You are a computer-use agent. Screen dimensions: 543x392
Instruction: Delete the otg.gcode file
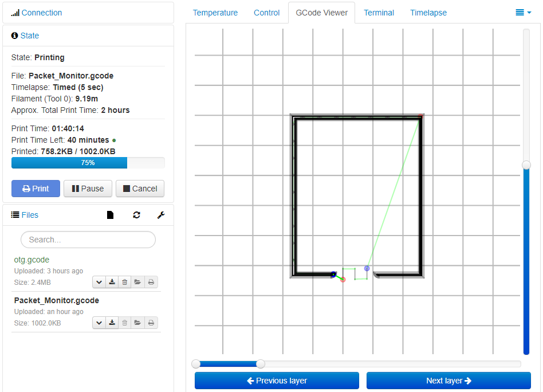click(x=125, y=282)
